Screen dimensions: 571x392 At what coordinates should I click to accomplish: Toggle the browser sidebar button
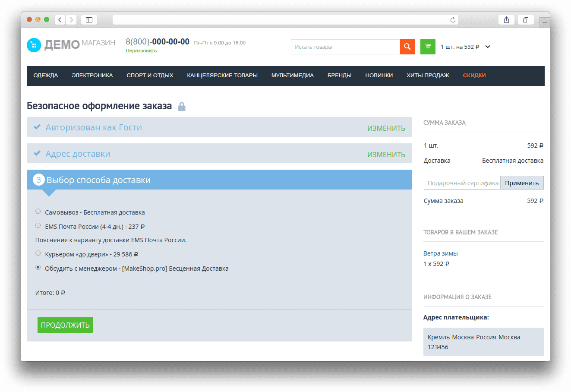89,19
